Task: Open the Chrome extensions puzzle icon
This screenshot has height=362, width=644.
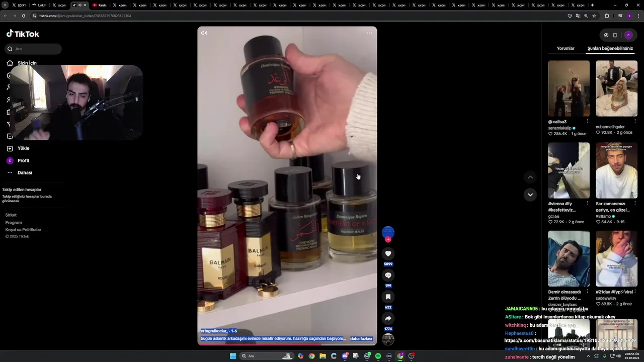Action: [x=607, y=16]
